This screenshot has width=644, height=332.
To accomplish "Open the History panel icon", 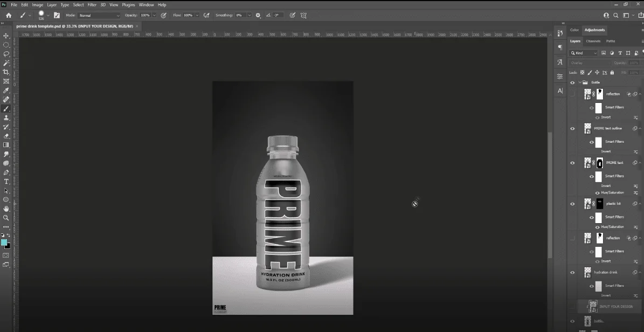I will point(560,33).
